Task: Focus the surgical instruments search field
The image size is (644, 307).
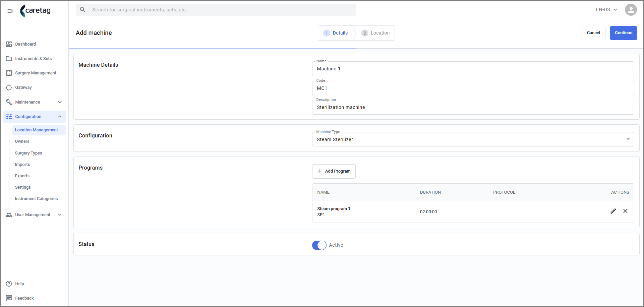Action: point(216,10)
